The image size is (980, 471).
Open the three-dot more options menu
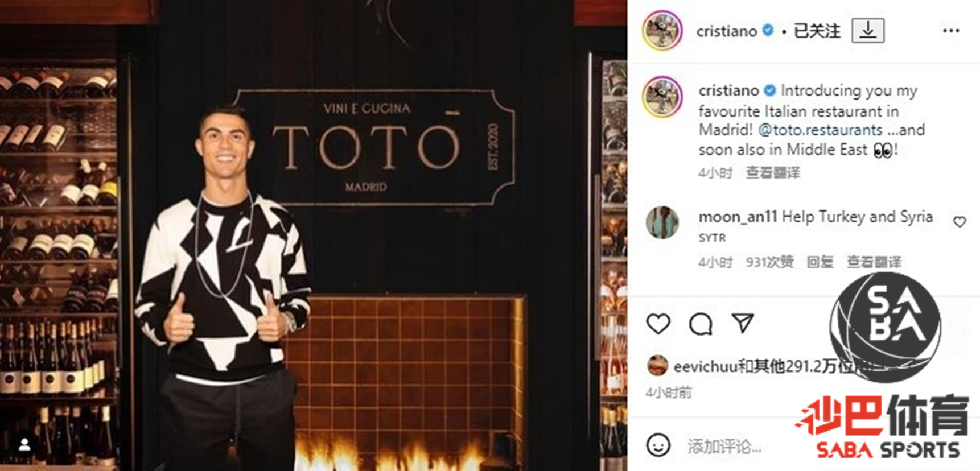(951, 31)
